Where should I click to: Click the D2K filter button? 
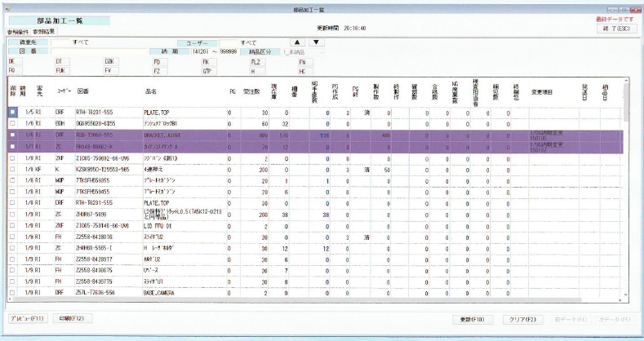coord(111,61)
